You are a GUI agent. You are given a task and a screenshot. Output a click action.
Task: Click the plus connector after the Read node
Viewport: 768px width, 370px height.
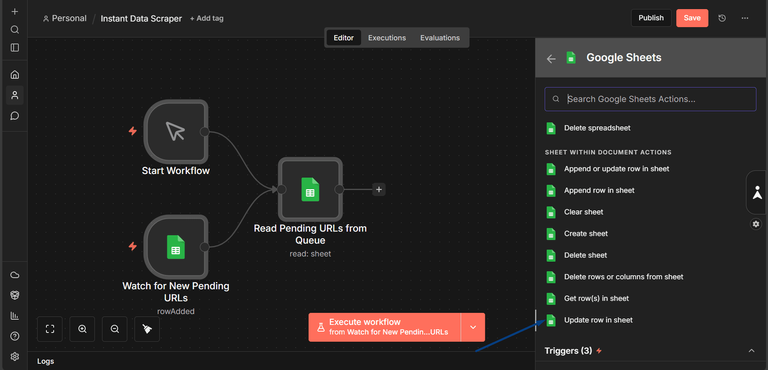click(x=379, y=190)
